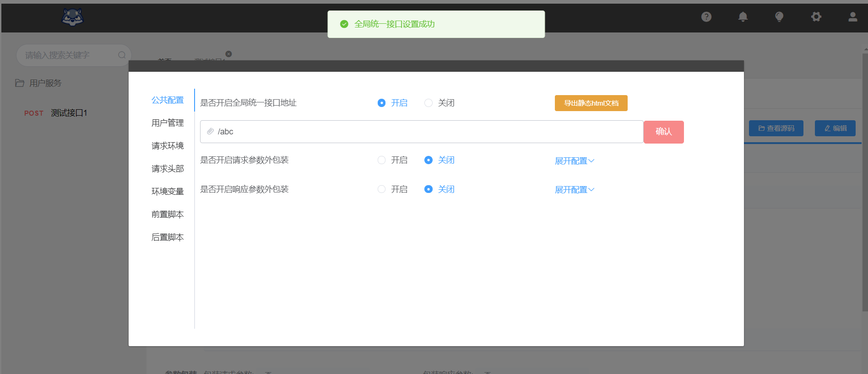Open the settings gear icon

pyautogui.click(x=816, y=17)
